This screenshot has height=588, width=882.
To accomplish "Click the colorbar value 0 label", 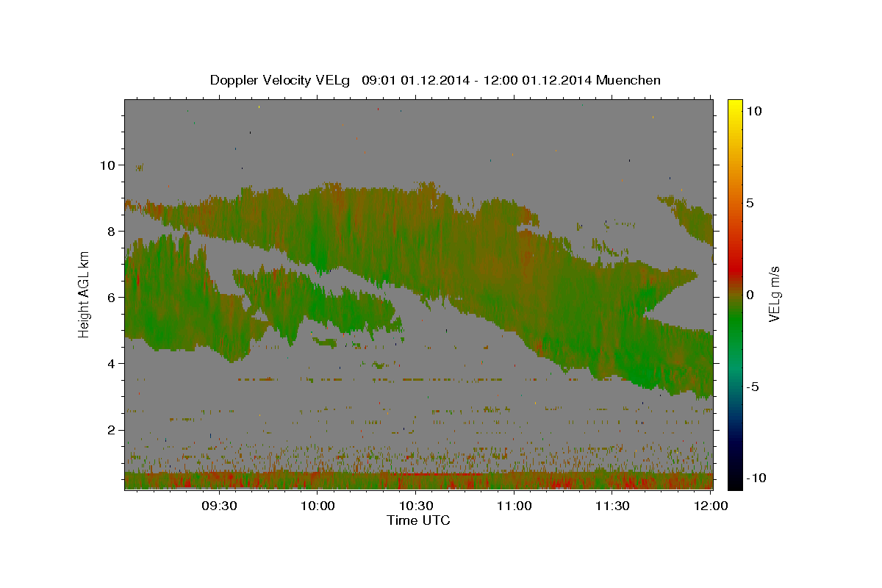I will coord(750,295).
